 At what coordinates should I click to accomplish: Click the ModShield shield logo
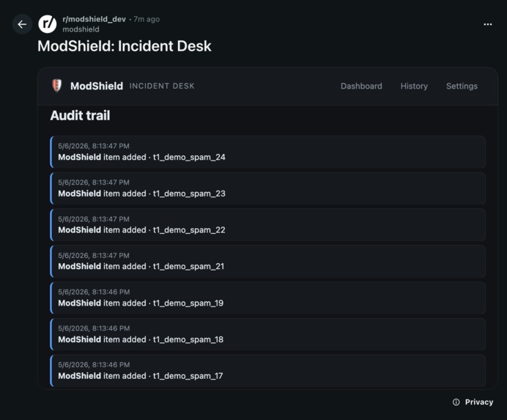pos(57,86)
